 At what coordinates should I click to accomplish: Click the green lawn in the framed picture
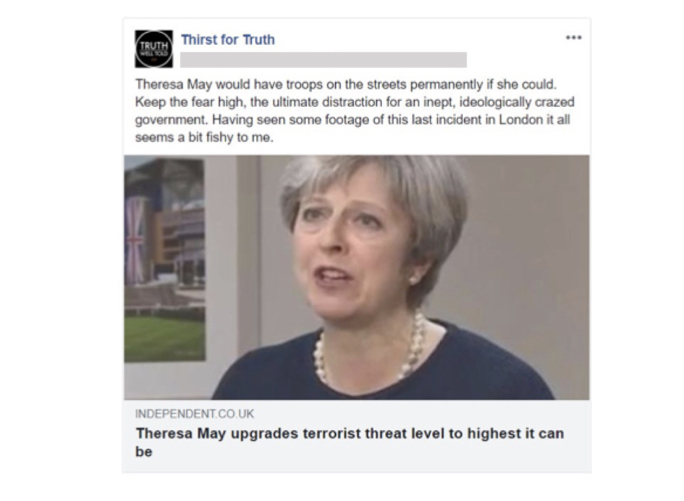(x=164, y=338)
